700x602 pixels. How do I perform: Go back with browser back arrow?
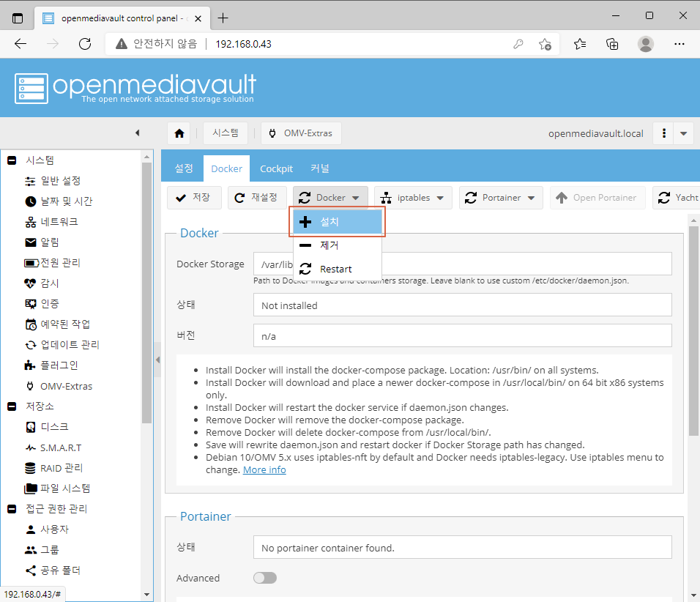(21, 44)
